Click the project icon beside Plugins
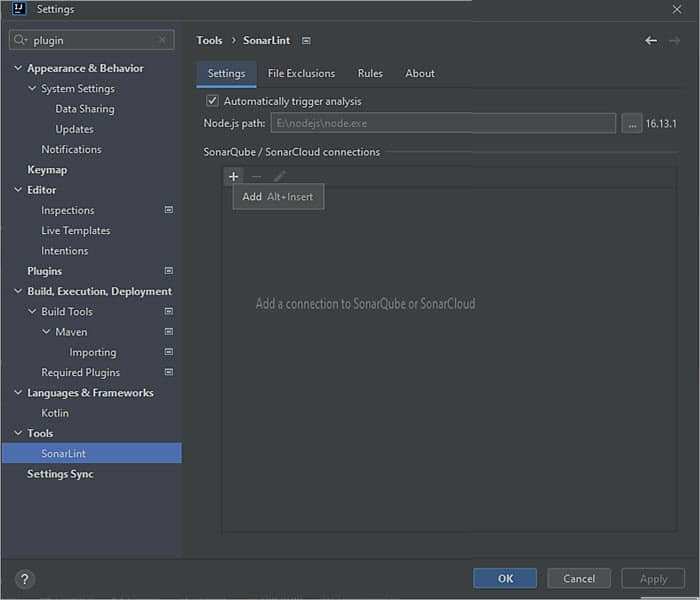The width and height of the screenshot is (700, 600). coord(169,271)
